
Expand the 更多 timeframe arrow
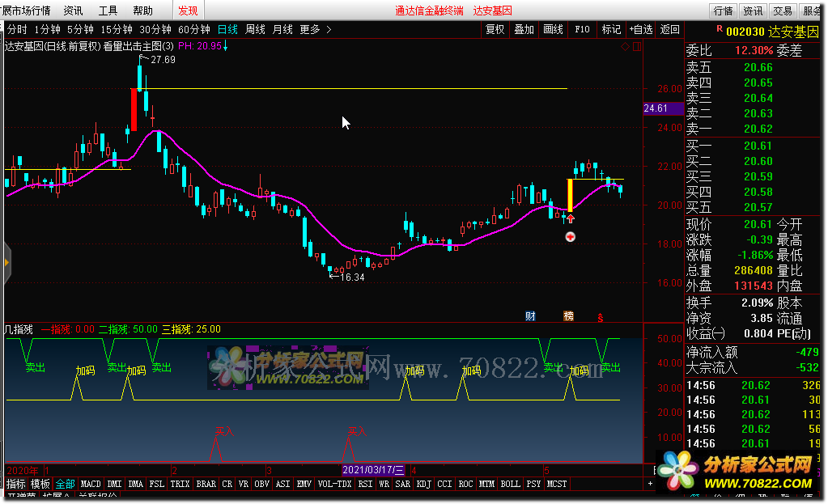(329, 30)
